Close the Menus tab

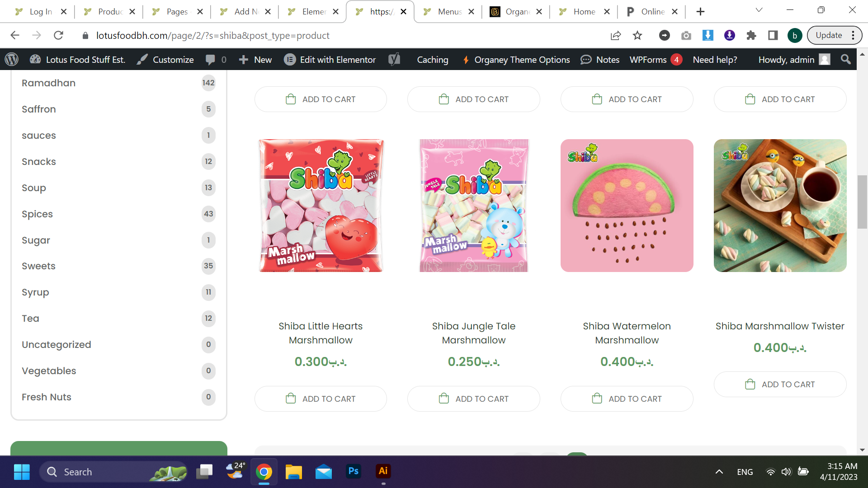click(471, 11)
